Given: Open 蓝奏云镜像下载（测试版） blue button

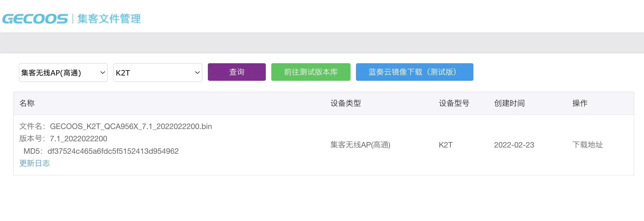Looking at the screenshot, I should 414,72.
